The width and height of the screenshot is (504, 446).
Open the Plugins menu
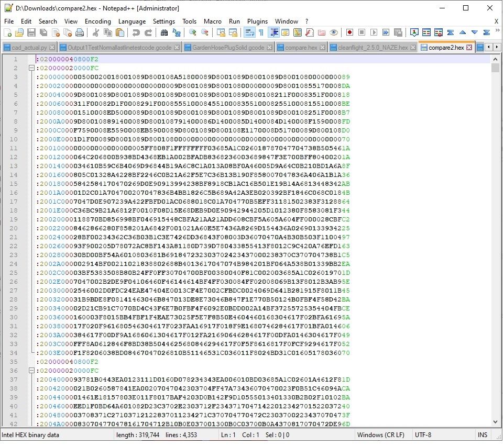(257, 21)
